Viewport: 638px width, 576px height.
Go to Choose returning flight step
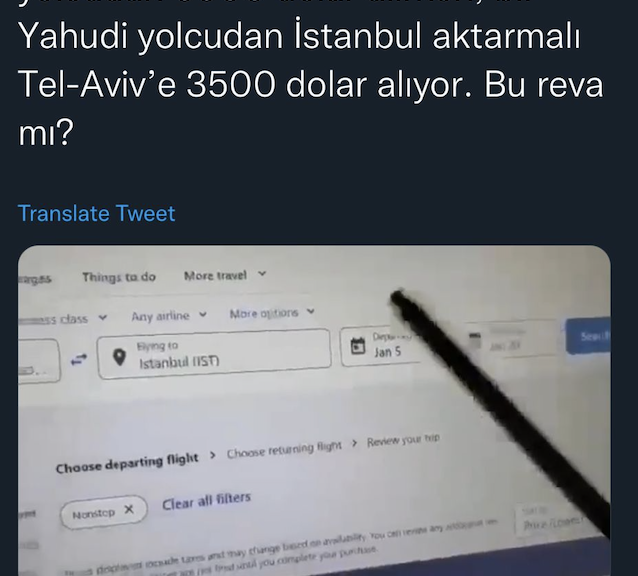[x=284, y=449]
